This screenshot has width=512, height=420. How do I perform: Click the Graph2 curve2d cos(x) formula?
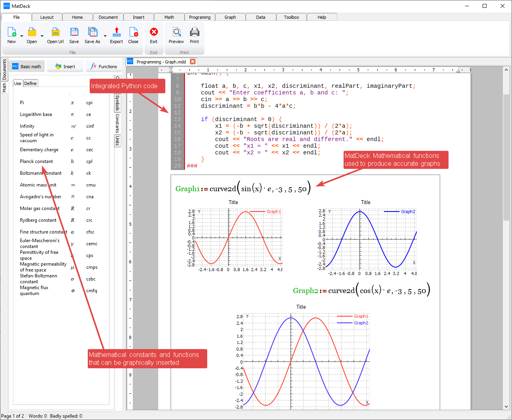pyautogui.click(x=362, y=290)
